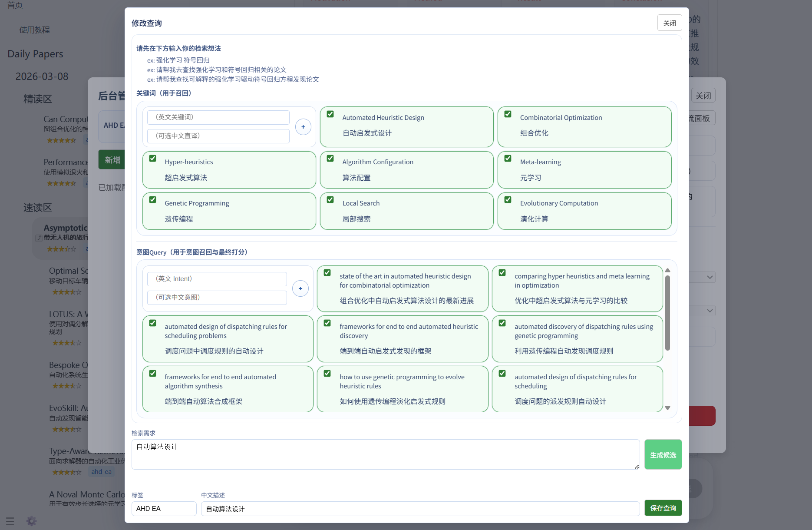Image resolution: width=812 pixels, height=530 pixels.
Task: Edit the 中文描述 field
Action: point(420,509)
